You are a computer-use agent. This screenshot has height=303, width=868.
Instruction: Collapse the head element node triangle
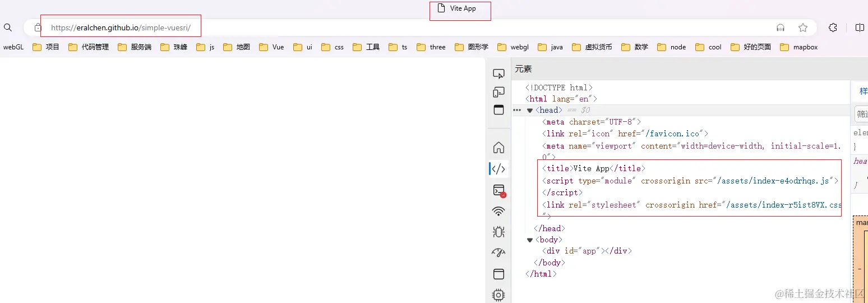pyautogui.click(x=530, y=111)
